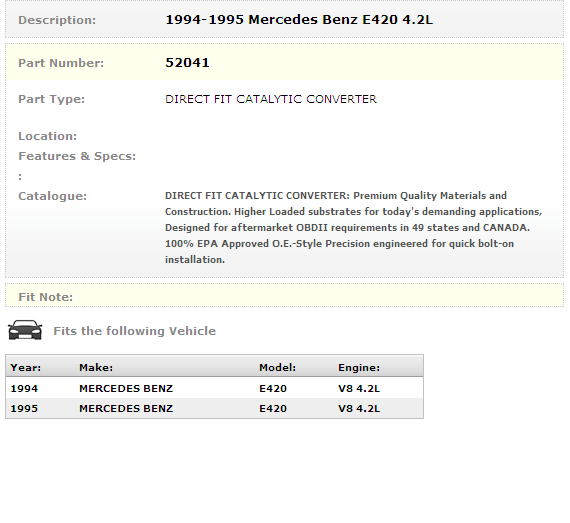Select the description title 1994-1995 Mercedes Benz E420 4.2L
570x523 pixels.
299,20
